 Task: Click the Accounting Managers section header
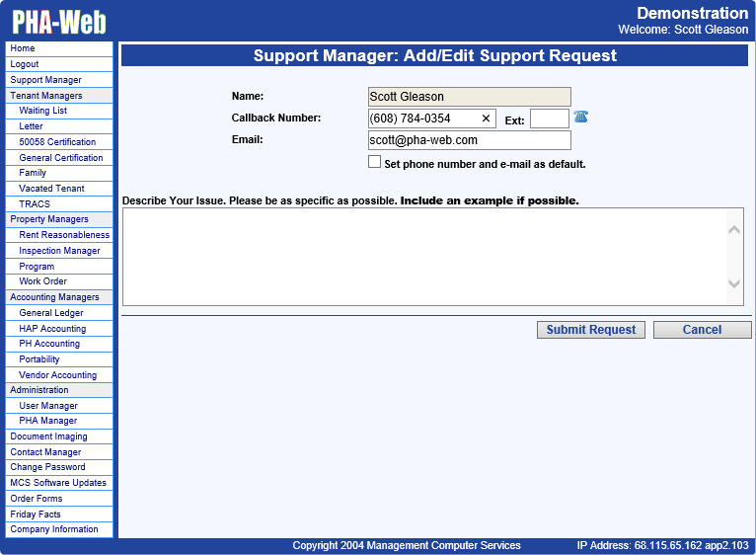(59, 297)
